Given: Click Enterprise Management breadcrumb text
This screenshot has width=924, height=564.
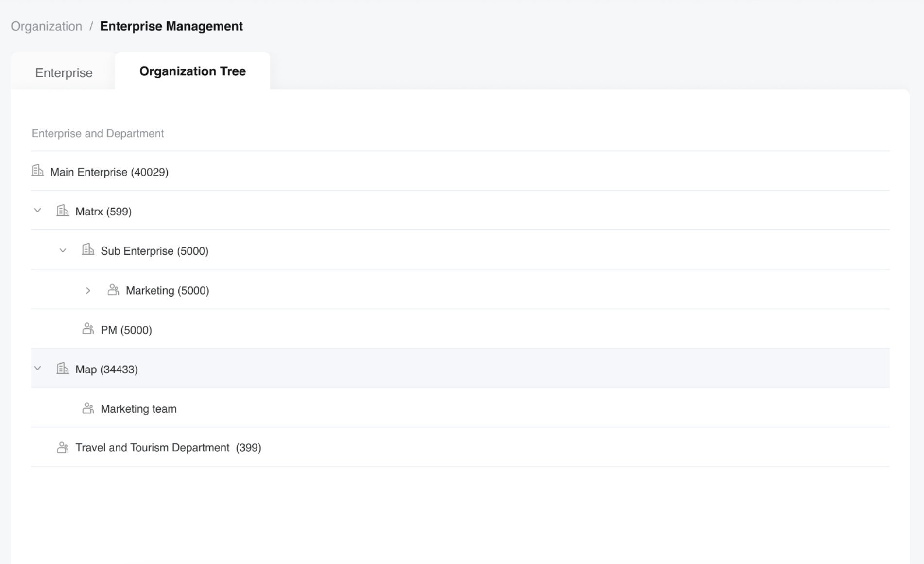Looking at the screenshot, I should tap(171, 26).
